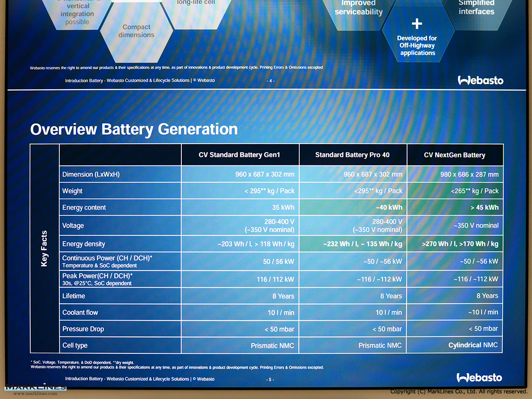The width and height of the screenshot is (532, 399).
Task: Click the 'Weight' row label
Action: click(x=72, y=191)
